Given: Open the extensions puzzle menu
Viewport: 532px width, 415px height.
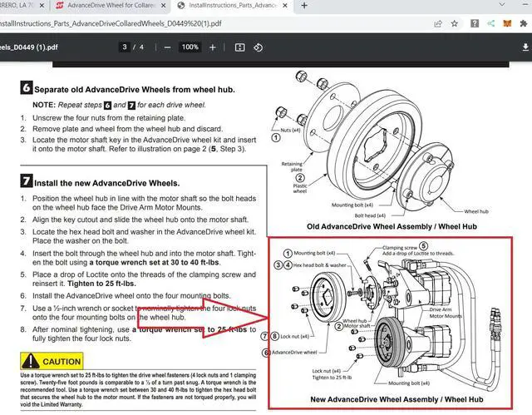Looking at the screenshot, I should coord(524,23).
